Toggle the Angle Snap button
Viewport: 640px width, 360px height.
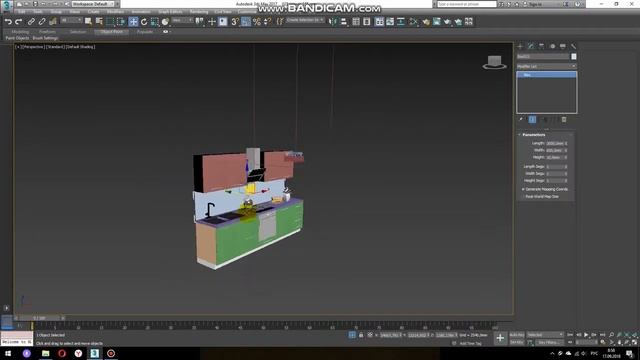pyautogui.click(x=246, y=22)
